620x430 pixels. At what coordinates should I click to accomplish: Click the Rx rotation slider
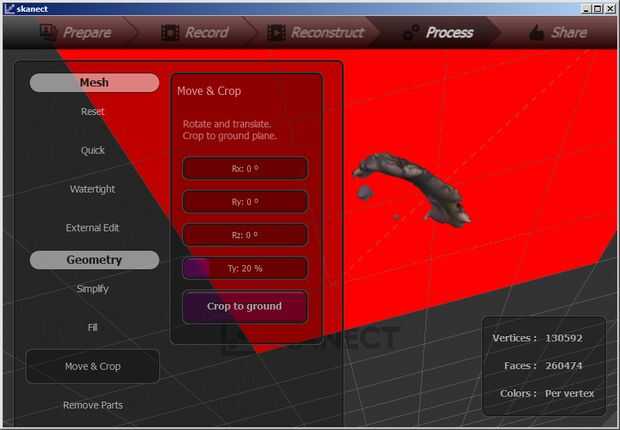[245, 169]
